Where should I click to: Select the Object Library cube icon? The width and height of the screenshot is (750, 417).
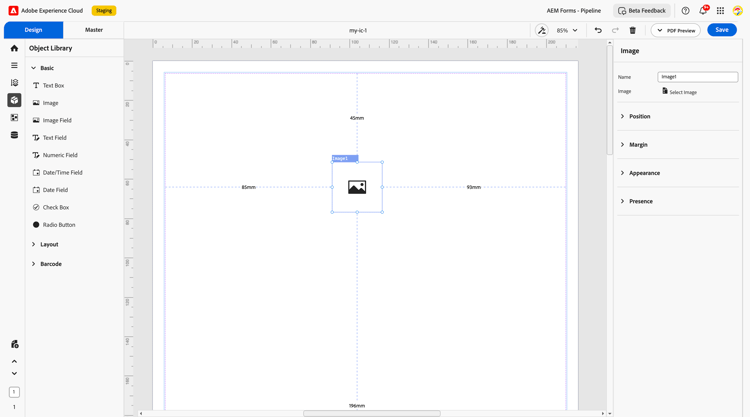pos(14,100)
